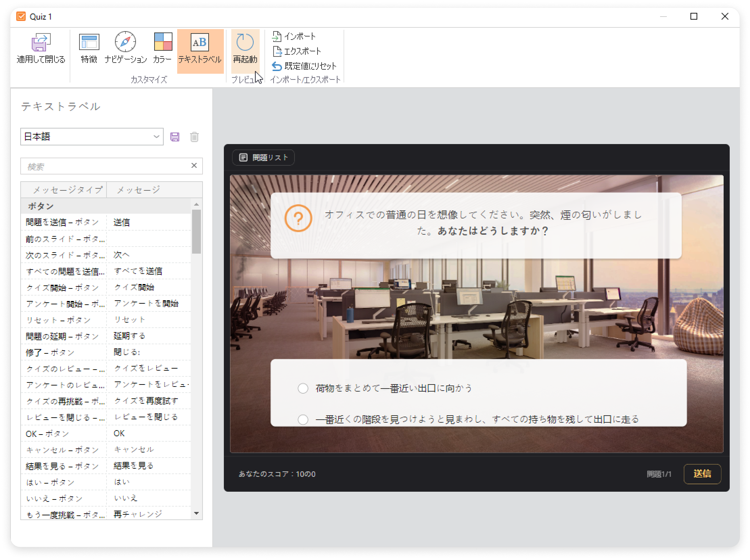750x560 pixels.
Task: Maximize the Quiz 1 window
Action: 694,16
